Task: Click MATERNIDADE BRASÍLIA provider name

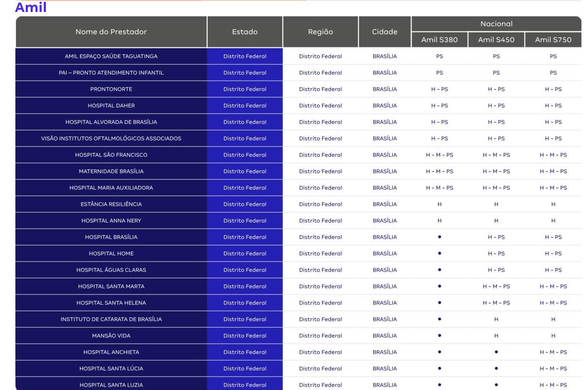Action: click(111, 171)
